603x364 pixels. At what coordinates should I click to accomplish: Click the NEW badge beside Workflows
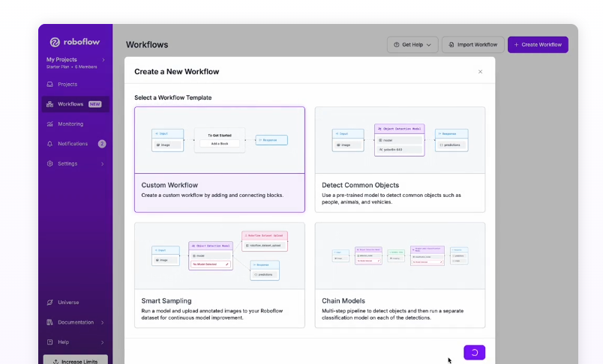click(95, 104)
